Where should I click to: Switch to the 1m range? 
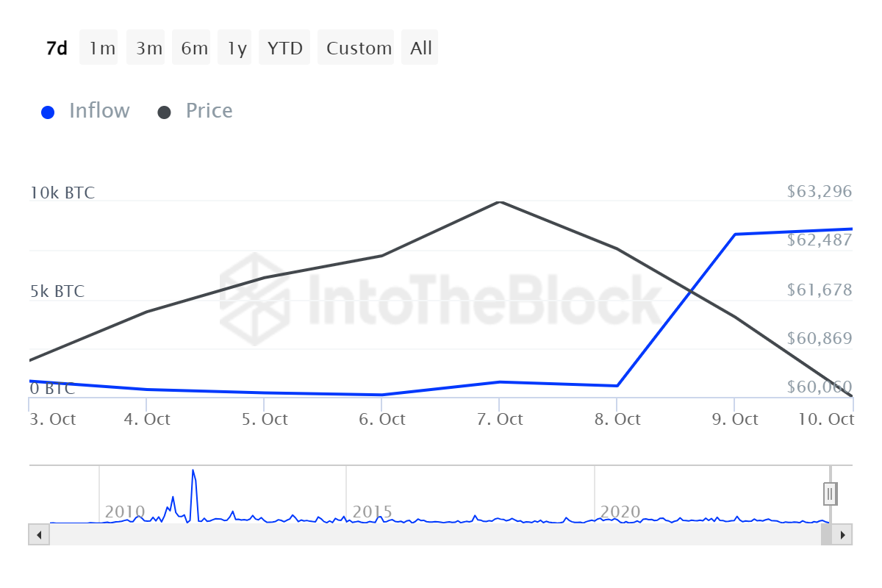(101, 49)
